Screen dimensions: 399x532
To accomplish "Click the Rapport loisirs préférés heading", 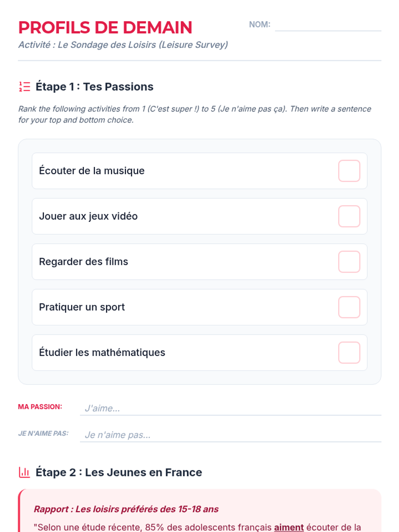I will coord(126,509).
